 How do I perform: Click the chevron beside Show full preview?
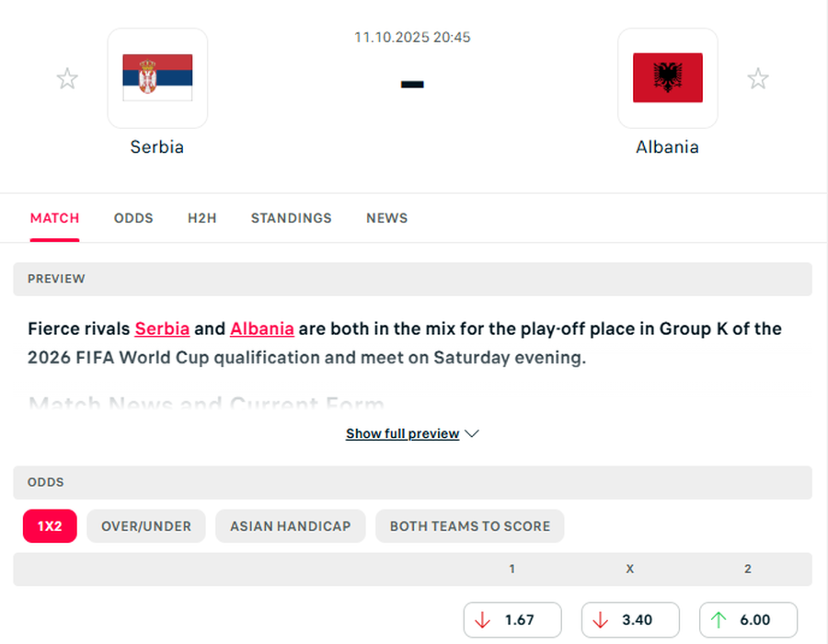(x=472, y=433)
